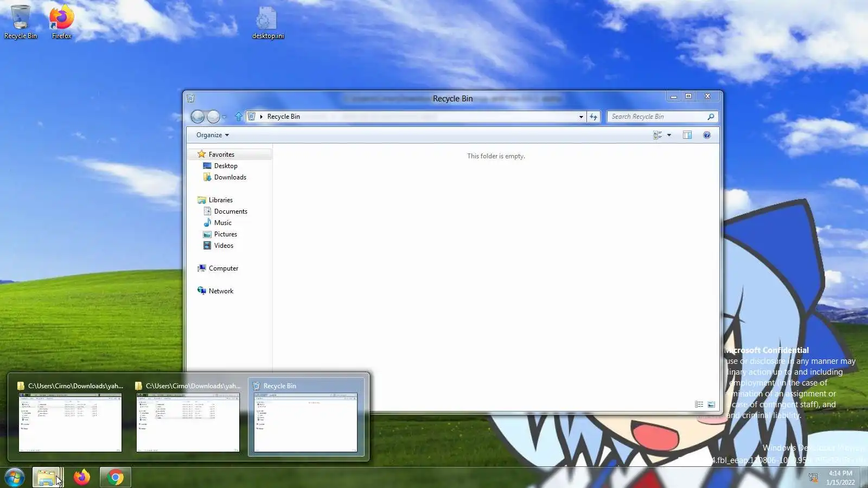Refresh the Recycle Bin folder view
868x488 pixels.
(593, 117)
